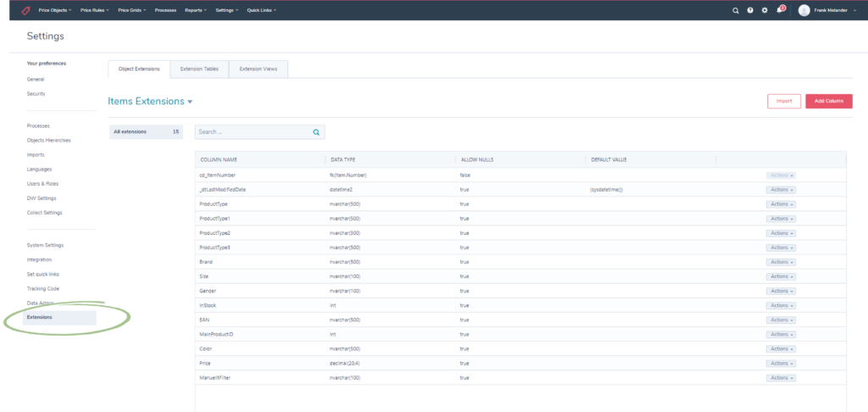Open Actions dropdown for Size row
This screenshot has height=412, width=868.
click(781, 276)
